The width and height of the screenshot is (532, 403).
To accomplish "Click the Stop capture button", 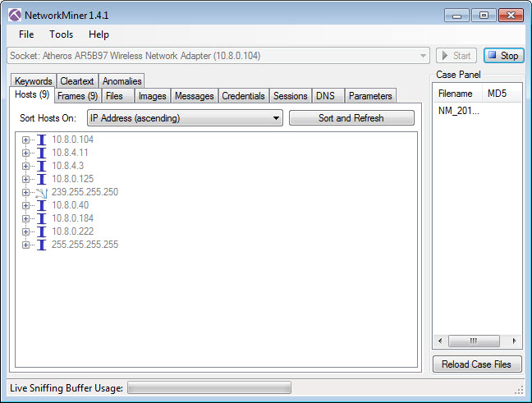I will (x=504, y=56).
